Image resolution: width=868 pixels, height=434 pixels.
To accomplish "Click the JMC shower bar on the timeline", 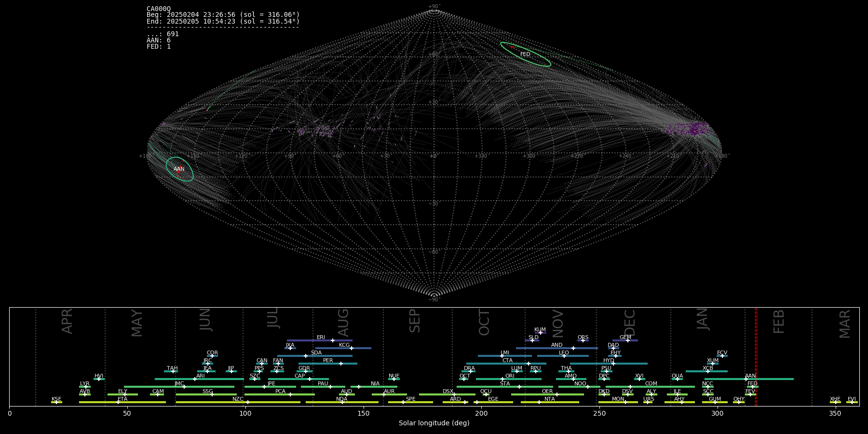I will 179,387.
